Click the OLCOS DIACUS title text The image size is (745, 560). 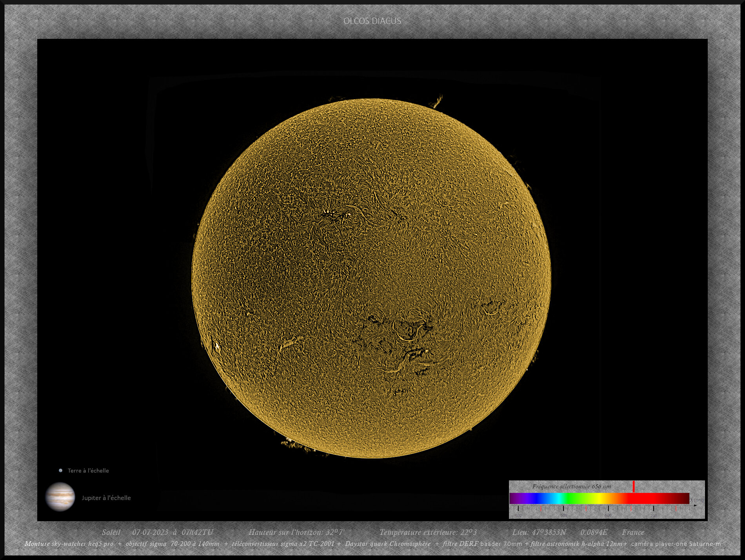(x=372, y=21)
